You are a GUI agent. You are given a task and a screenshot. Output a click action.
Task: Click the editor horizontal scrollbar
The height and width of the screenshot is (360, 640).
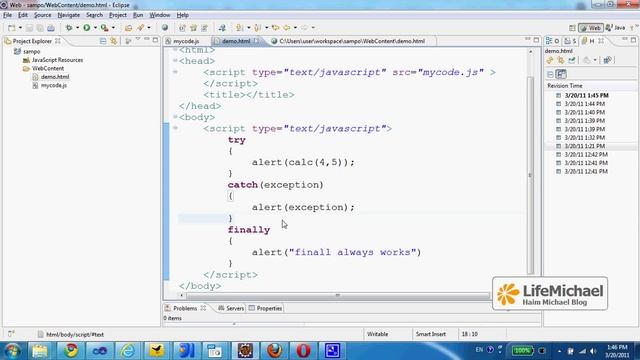click(338, 295)
